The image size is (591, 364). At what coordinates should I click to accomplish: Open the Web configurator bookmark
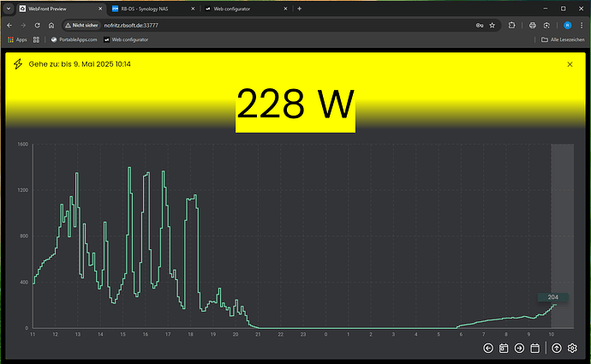(x=126, y=39)
